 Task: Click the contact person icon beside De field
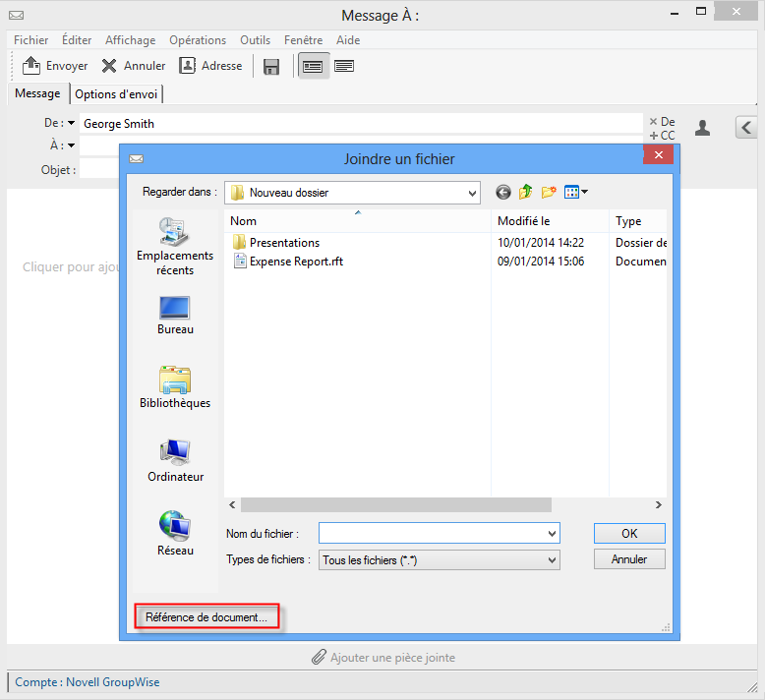point(702,128)
